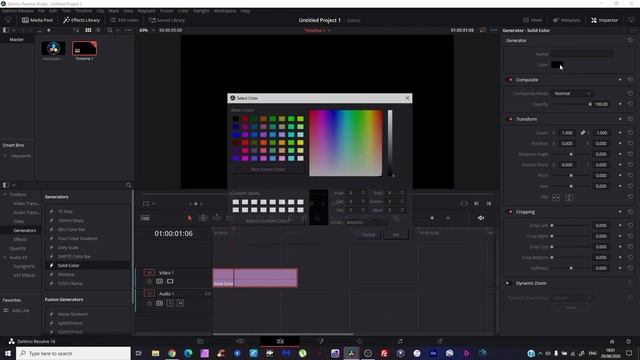Disable the Video 1 track monitor icon

[170, 281]
